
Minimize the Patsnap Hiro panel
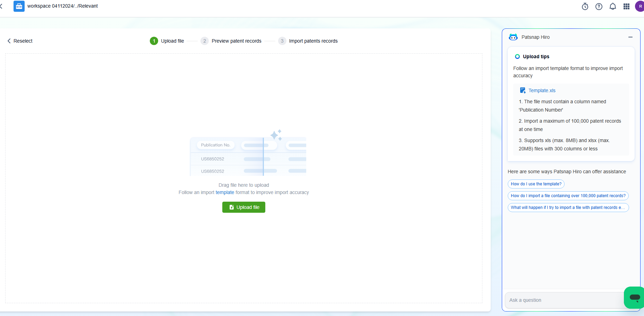point(630,37)
